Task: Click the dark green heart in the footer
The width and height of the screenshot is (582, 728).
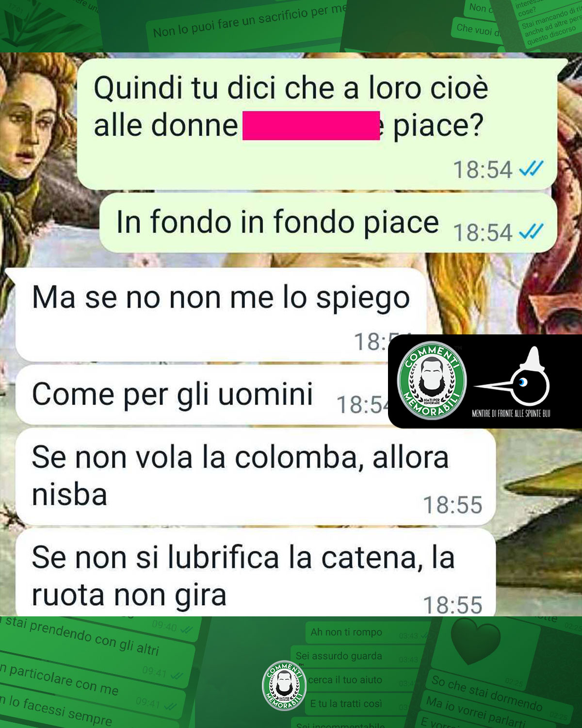Action: click(x=475, y=643)
